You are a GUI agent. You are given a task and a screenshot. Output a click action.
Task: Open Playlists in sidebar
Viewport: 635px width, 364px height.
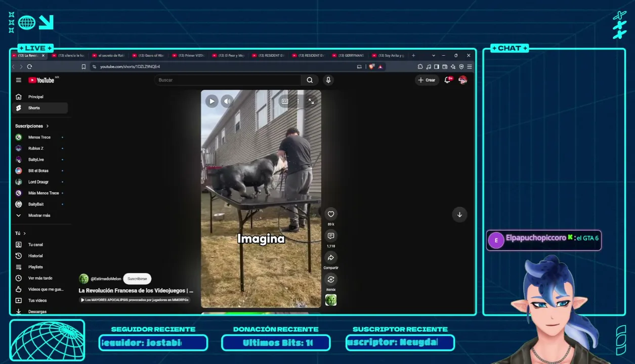click(40, 267)
